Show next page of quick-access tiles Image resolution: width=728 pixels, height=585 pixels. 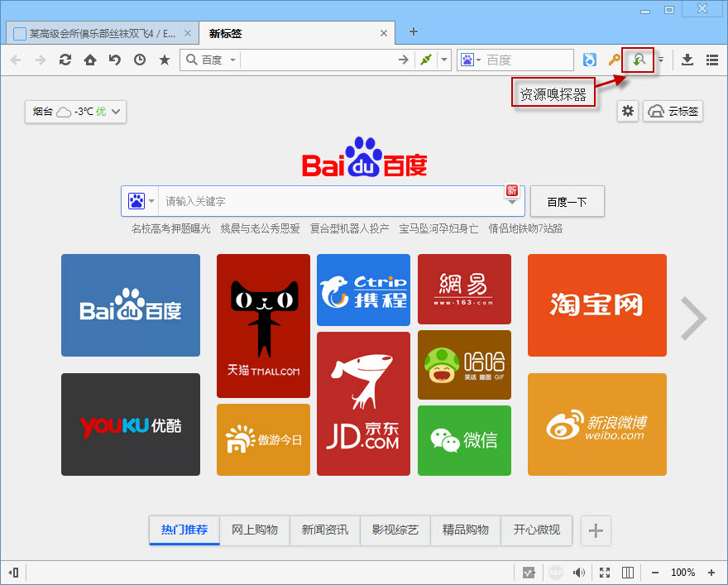point(693,319)
